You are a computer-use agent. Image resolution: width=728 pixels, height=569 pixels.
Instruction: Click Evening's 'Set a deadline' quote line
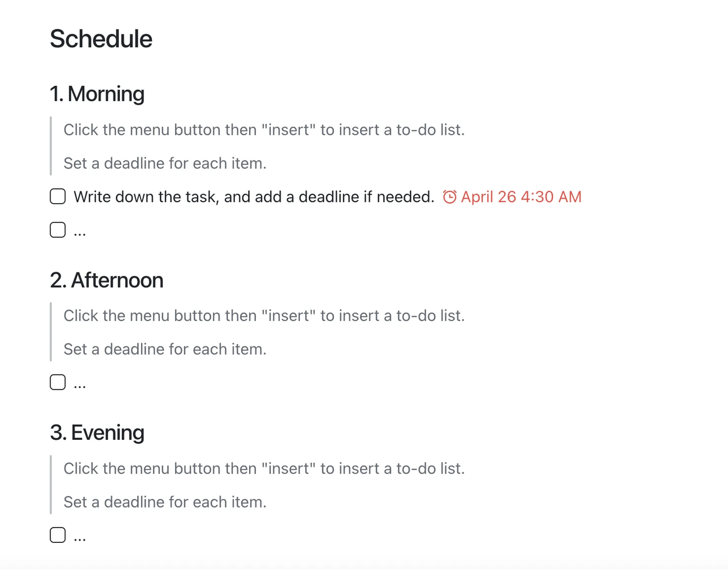[165, 502]
